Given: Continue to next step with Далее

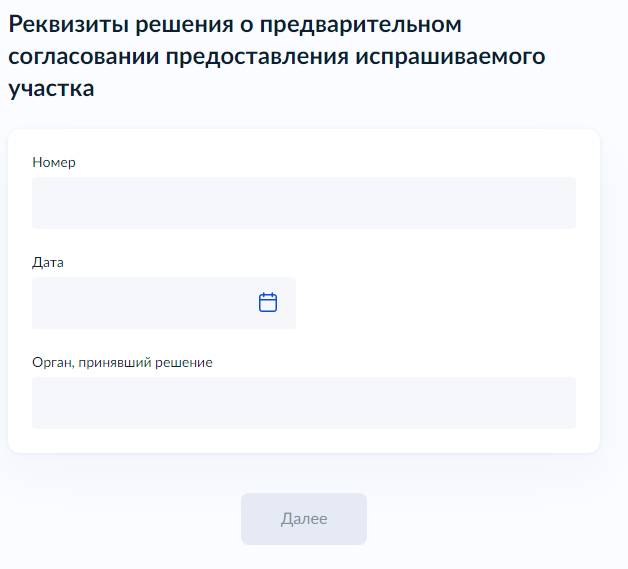Looking at the screenshot, I should pos(304,519).
